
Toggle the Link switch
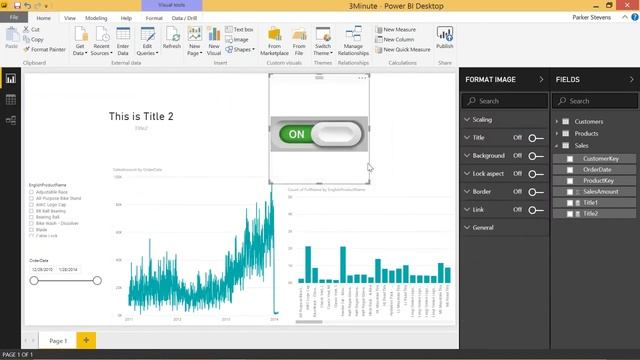(x=536, y=210)
